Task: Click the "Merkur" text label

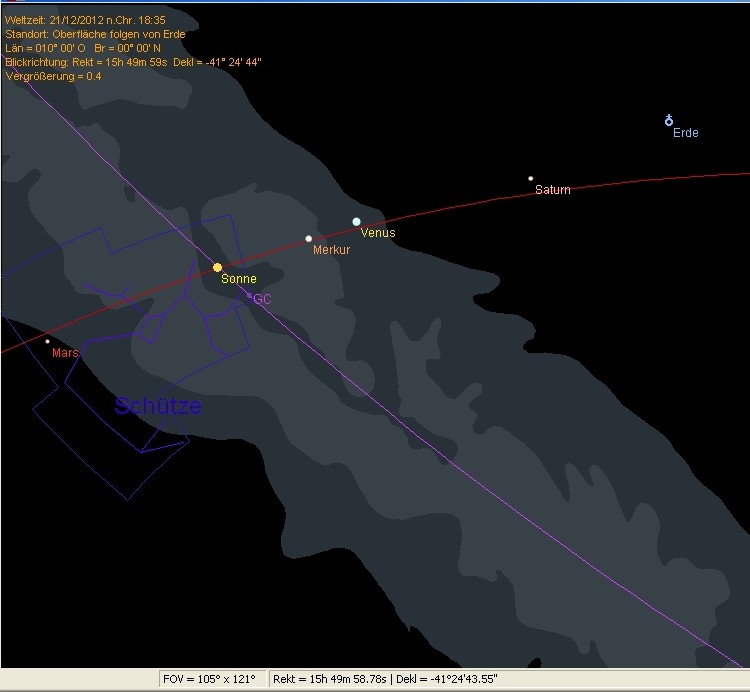Action: pyautogui.click(x=331, y=250)
